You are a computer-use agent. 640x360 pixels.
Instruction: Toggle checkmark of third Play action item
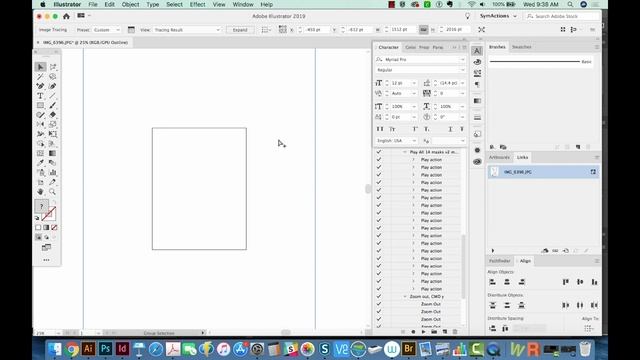379,175
